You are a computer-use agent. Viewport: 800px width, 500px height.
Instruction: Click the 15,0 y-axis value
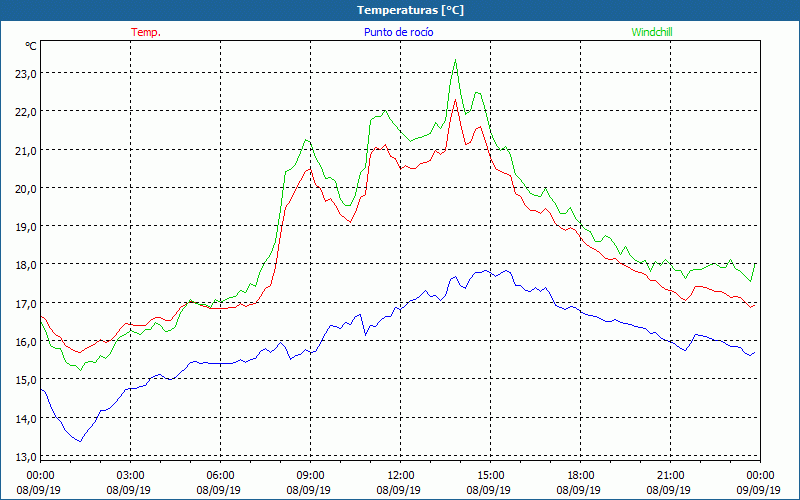click(26, 380)
